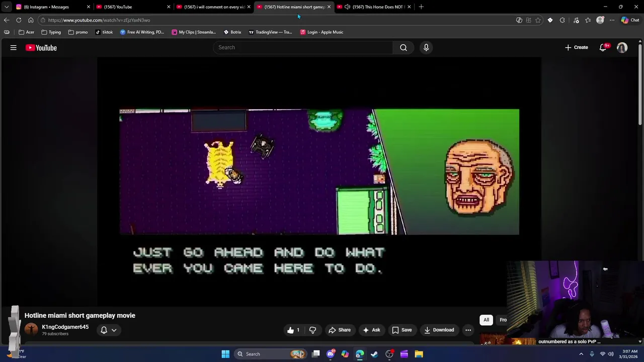
Task: Open the subscription notification bell dropdown
Action: (x=109, y=330)
